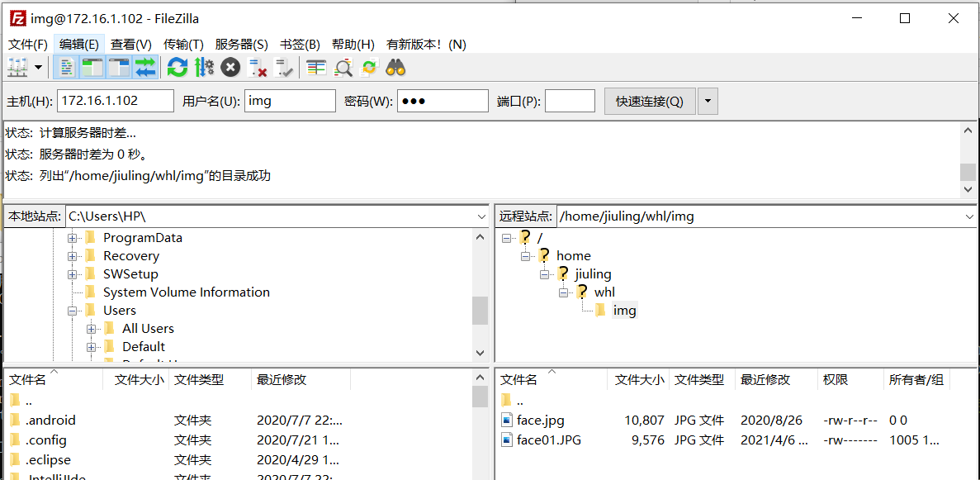Expand the Users folder in local tree
The height and width of the screenshot is (480, 980).
click(73, 310)
